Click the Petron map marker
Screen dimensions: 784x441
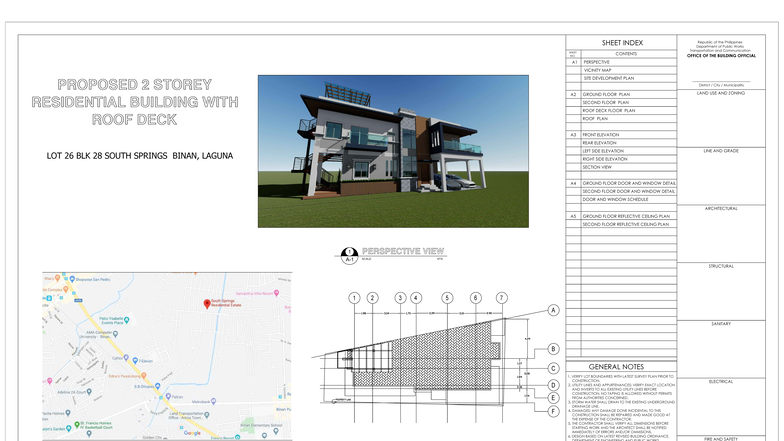tap(168, 396)
